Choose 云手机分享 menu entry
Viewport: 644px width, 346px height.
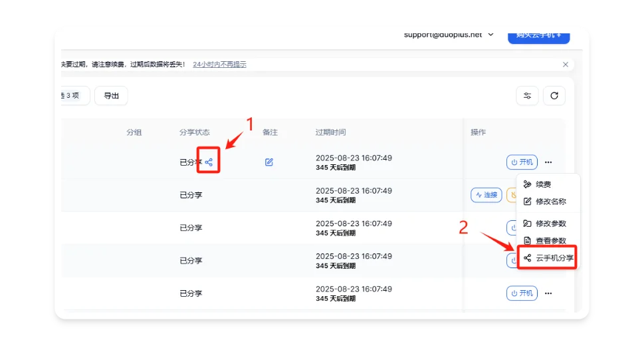pyautogui.click(x=548, y=258)
